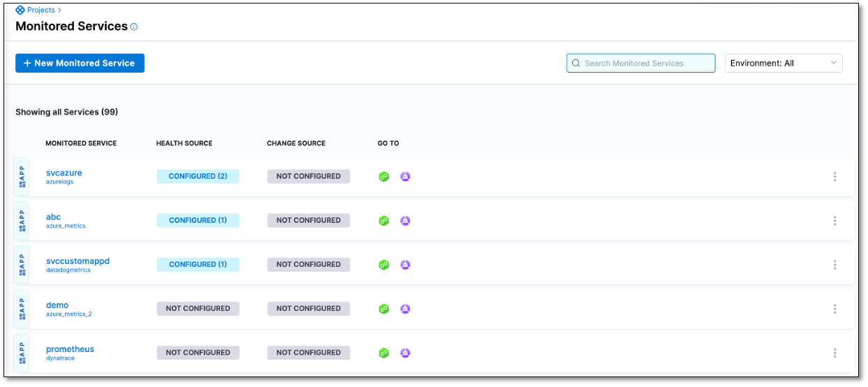Click the purple icon in the svccustomappd row
The image size is (868, 387).
coord(405,265)
